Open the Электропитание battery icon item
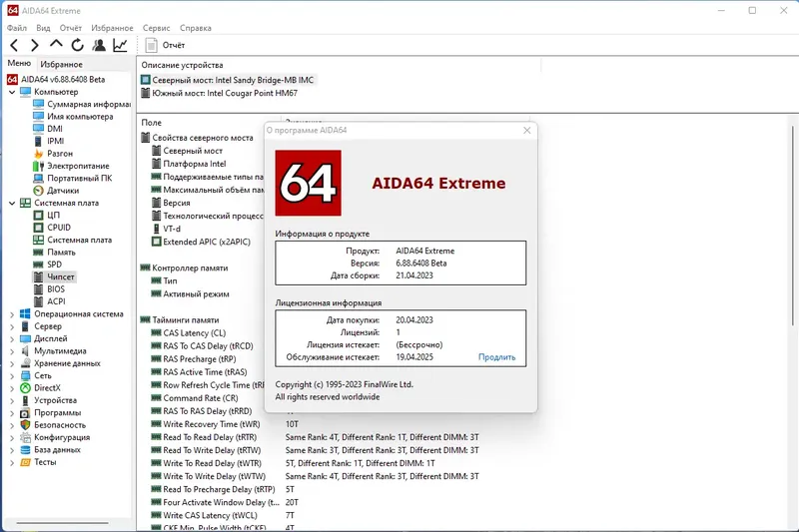The image size is (799, 532). pyautogui.click(x=38, y=166)
